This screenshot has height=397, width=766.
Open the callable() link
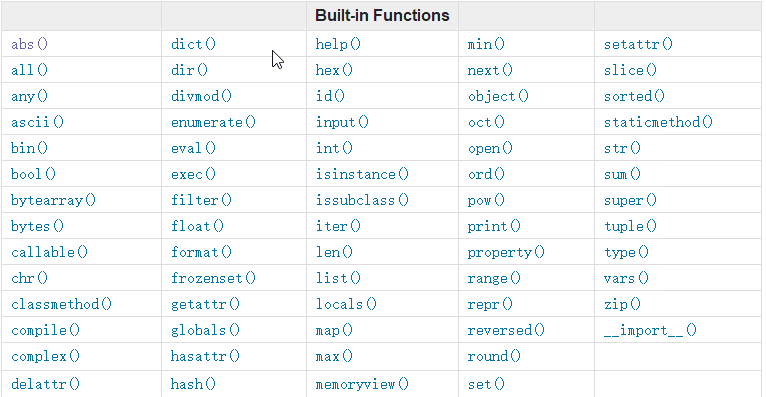49,252
